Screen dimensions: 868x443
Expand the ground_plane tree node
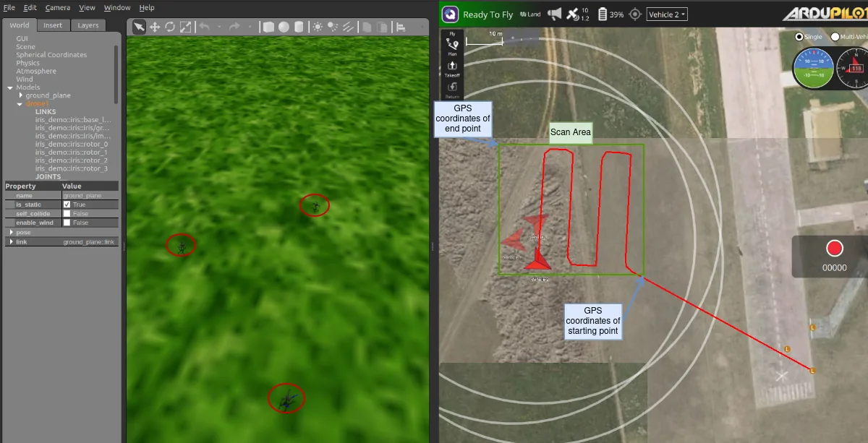click(x=20, y=95)
